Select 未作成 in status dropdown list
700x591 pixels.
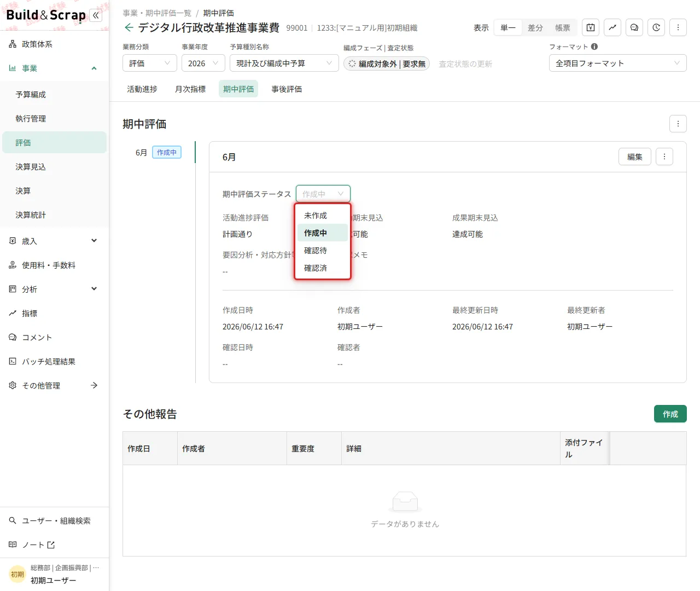[x=323, y=216]
